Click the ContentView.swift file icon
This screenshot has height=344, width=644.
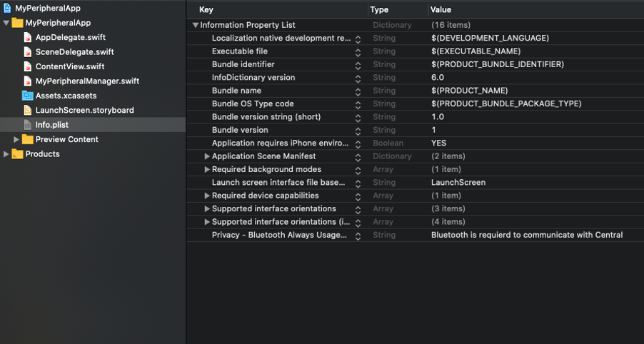click(28, 66)
